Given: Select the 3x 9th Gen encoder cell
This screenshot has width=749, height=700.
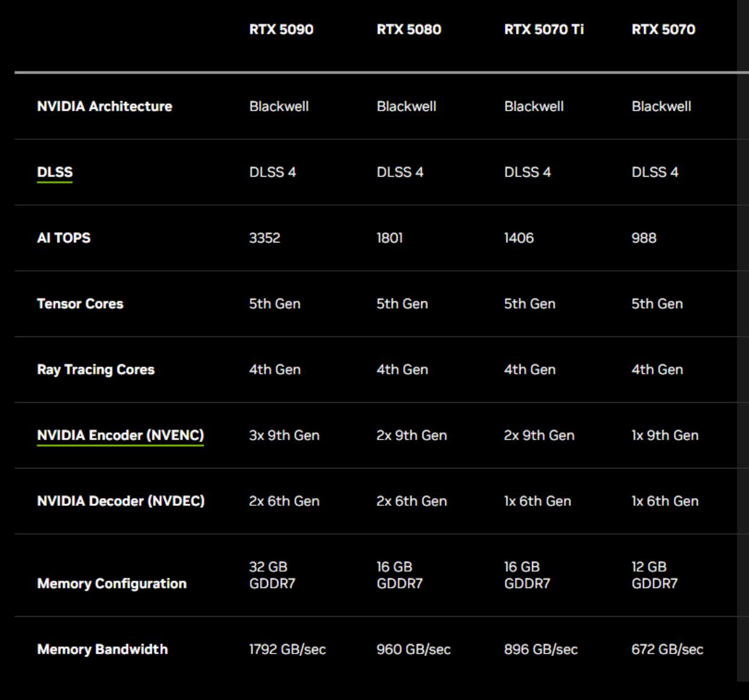Looking at the screenshot, I should (x=284, y=435).
